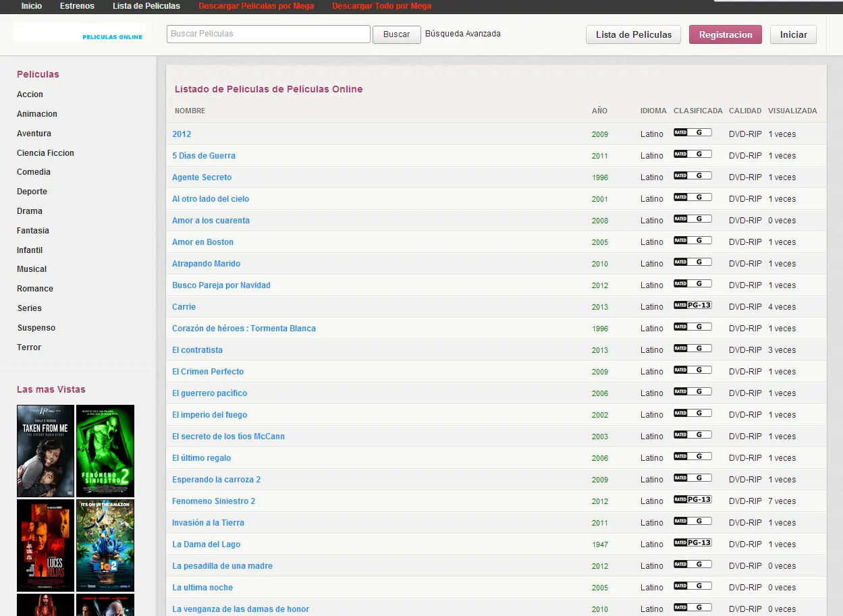
Task: Click the Buscar Peliculas search field
Action: [x=269, y=34]
